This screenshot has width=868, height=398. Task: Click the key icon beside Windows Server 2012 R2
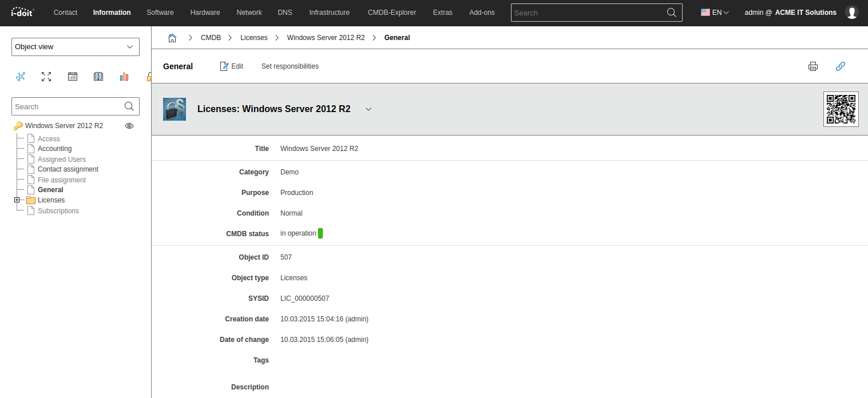(18, 126)
